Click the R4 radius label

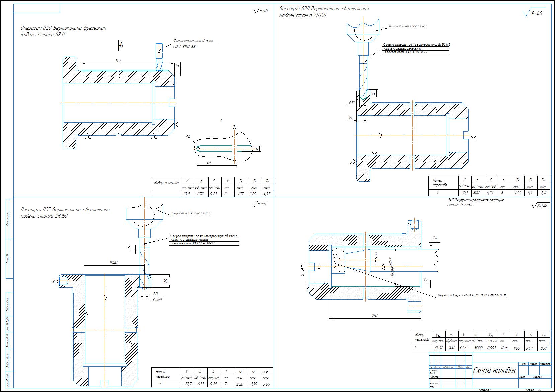coord(188,137)
